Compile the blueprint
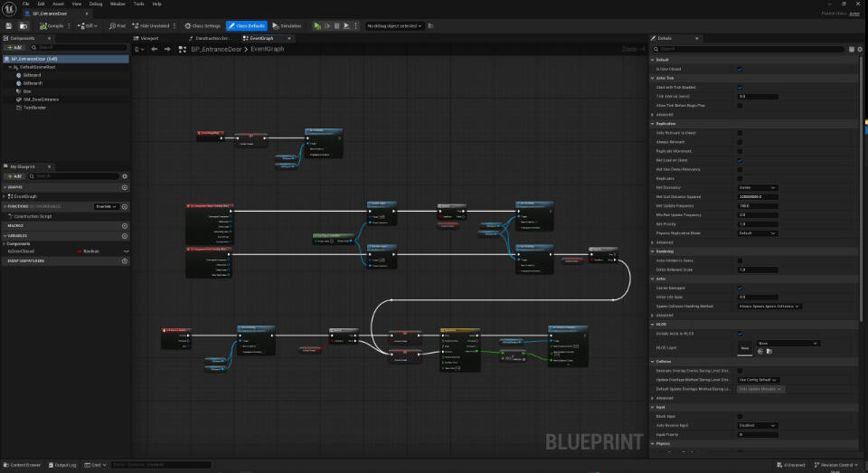Screen dimensions: 868x473 click(x=52, y=26)
